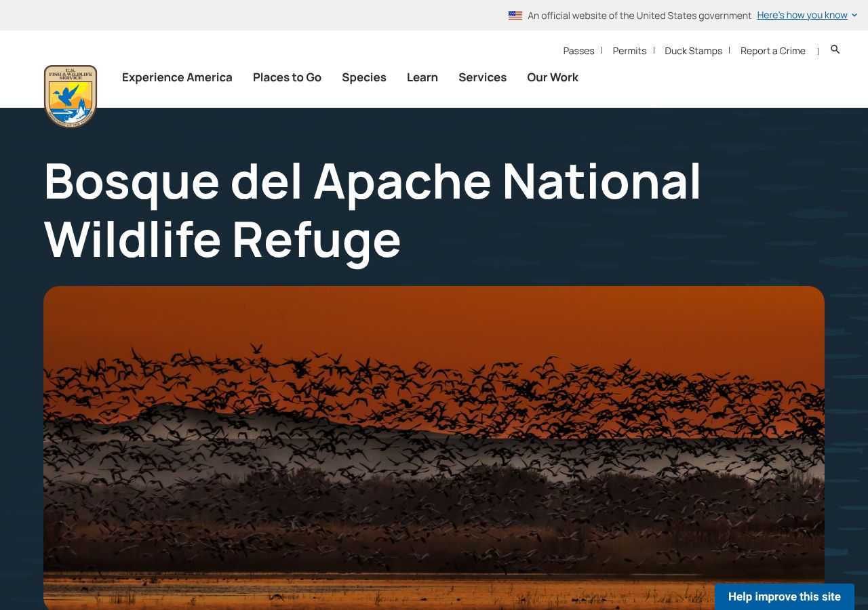This screenshot has height=610, width=868.
Task: Go to the Passes link
Action: (x=578, y=51)
